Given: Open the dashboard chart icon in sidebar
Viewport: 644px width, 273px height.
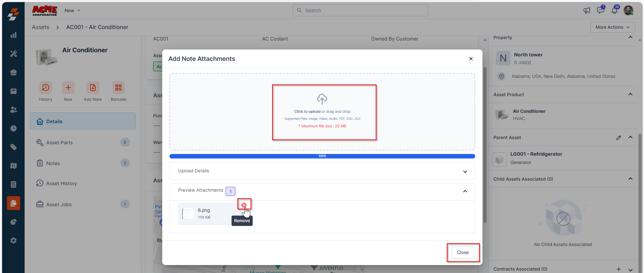Looking at the screenshot, I should tap(14, 35).
